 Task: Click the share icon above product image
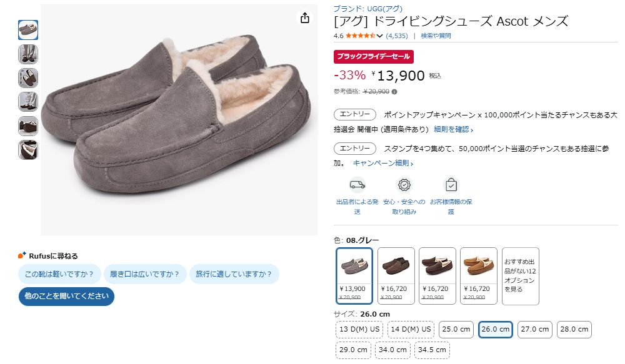[x=305, y=18]
